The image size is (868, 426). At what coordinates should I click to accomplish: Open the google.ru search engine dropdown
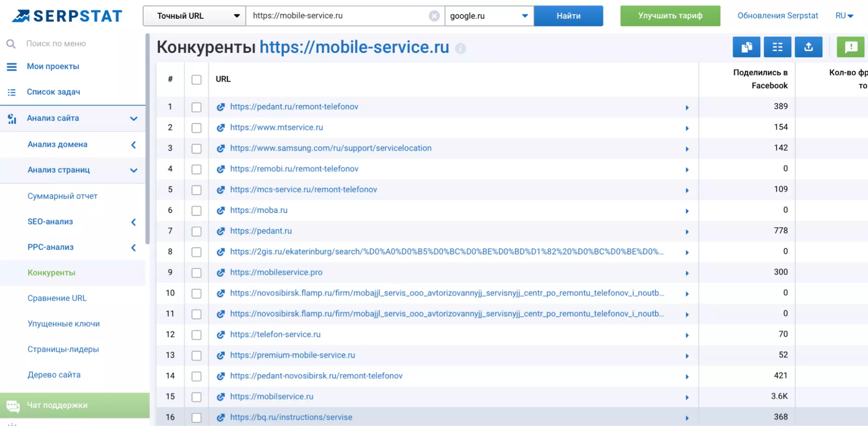coord(489,16)
